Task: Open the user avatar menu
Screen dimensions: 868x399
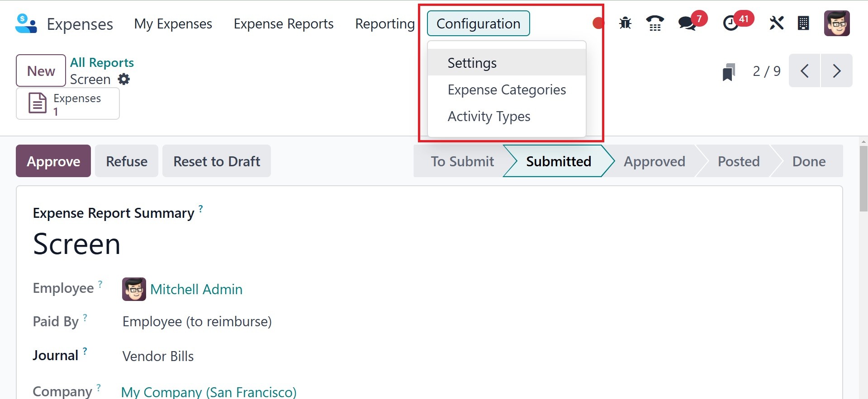Action: point(837,23)
